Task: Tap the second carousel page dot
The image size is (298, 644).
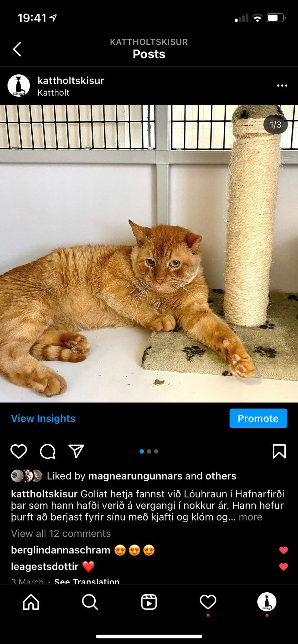Action: [x=149, y=451]
